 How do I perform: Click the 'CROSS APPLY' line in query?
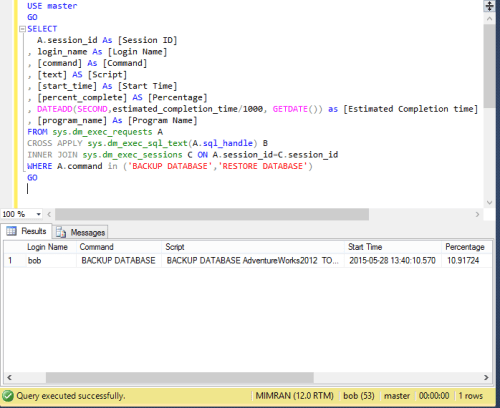[147, 143]
